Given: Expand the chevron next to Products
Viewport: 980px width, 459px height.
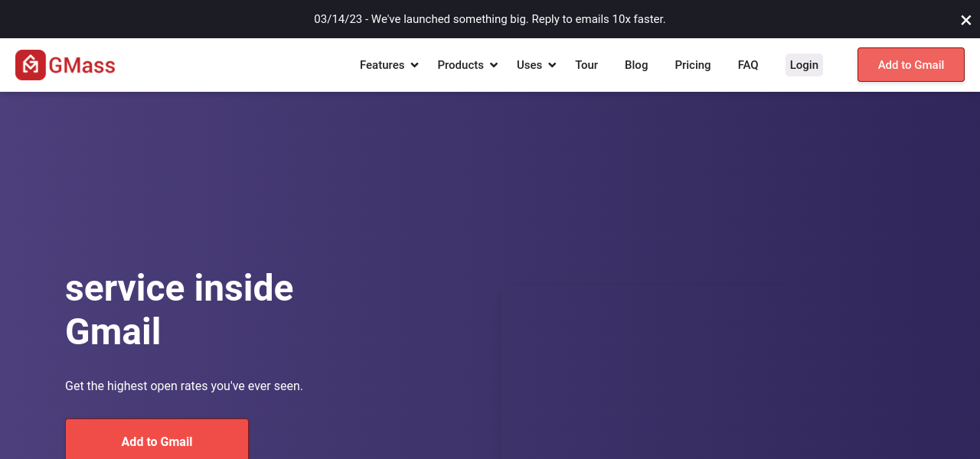Looking at the screenshot, I should click(494, 66).
